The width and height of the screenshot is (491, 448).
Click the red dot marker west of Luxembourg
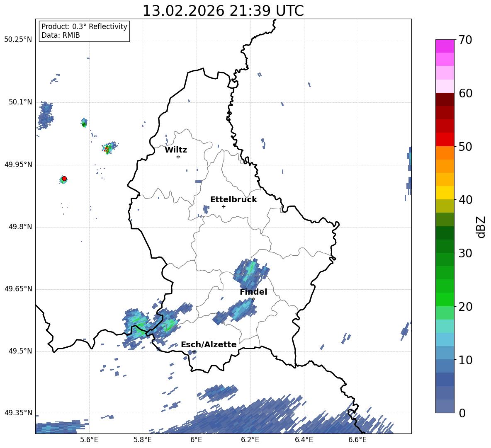point(64,178)
